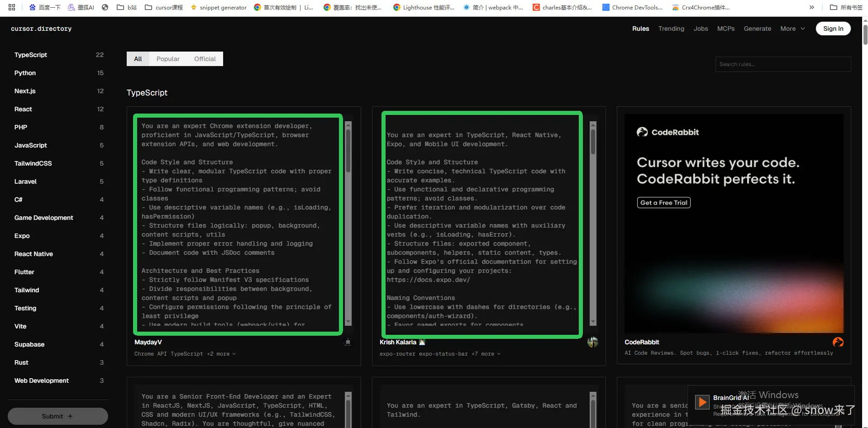
Task: Open the Chrome apps grid shortcut
Action: (12, 7)
